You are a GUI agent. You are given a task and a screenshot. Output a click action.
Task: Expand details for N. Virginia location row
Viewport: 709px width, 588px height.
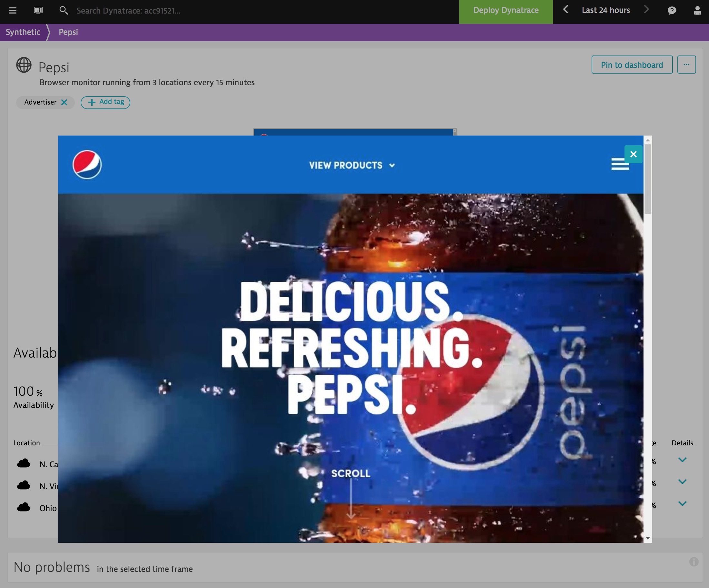click(682, 482)
